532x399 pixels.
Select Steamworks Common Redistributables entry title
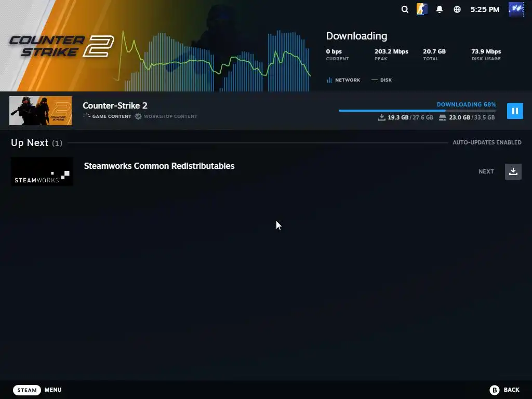click(159, 166)
